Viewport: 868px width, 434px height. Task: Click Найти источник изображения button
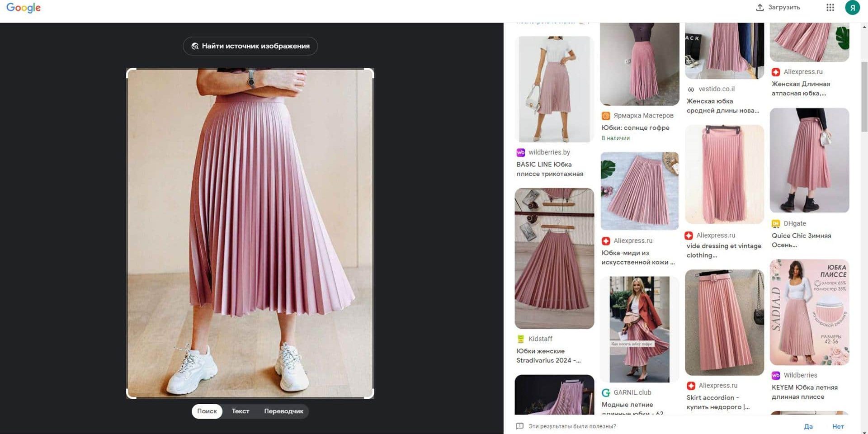(x=250, y=46)
